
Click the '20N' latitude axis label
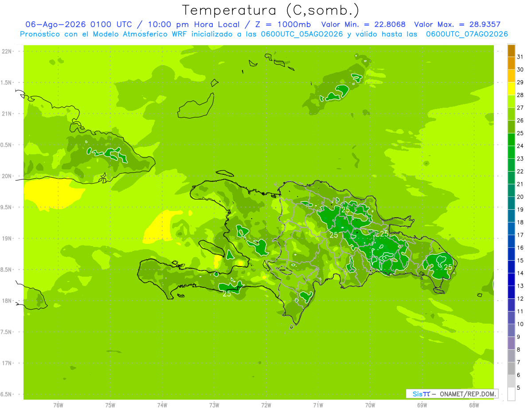[6, 176]
